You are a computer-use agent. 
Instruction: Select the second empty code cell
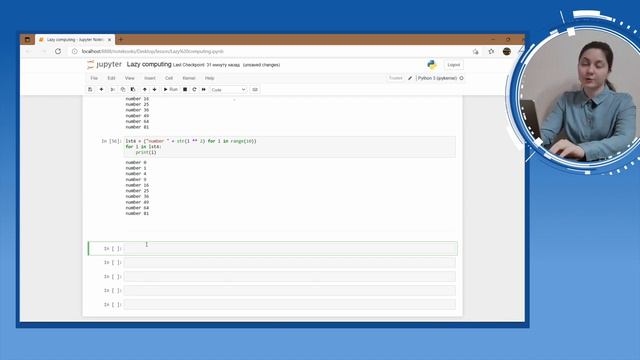[290, 262]
